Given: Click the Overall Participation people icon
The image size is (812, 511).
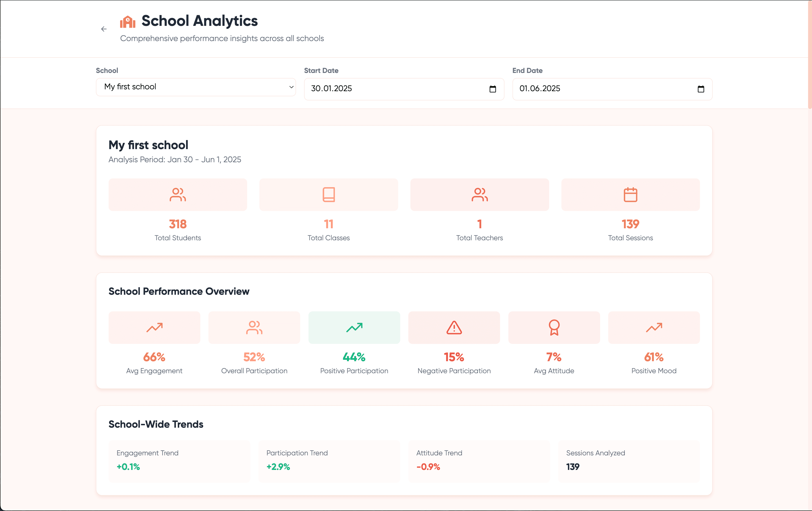Looking at the screenshot, I should click(x=254, y=327).
